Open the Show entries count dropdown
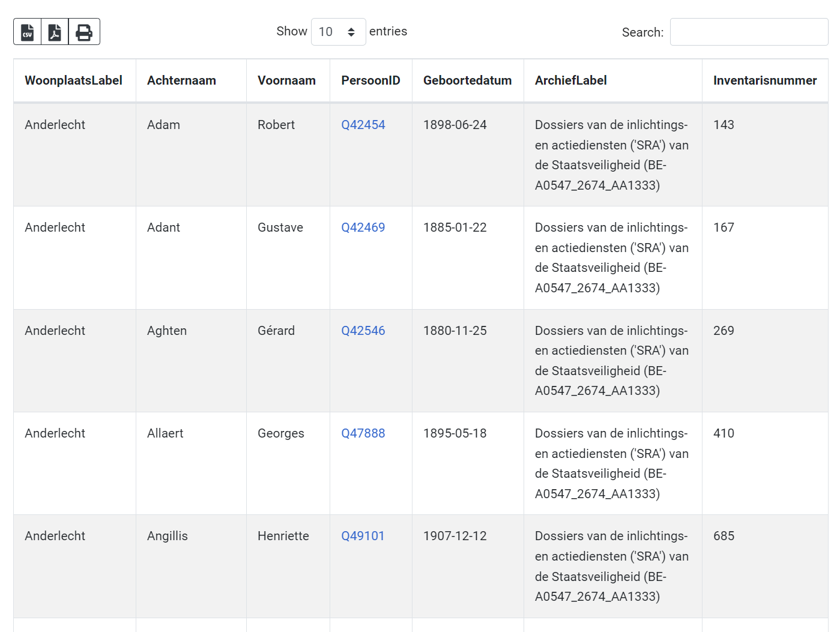This screenshot has height=632, width=840. 338,32
